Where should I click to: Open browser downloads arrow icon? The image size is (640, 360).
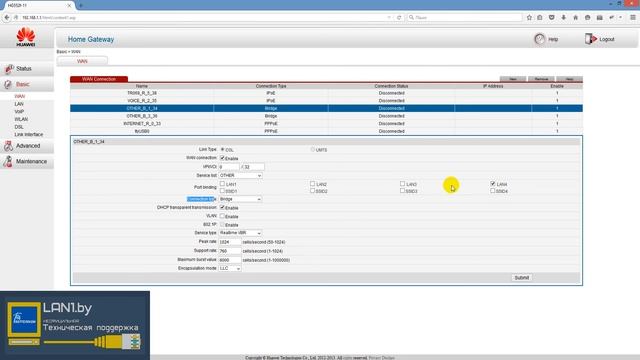tap(564, 18)
